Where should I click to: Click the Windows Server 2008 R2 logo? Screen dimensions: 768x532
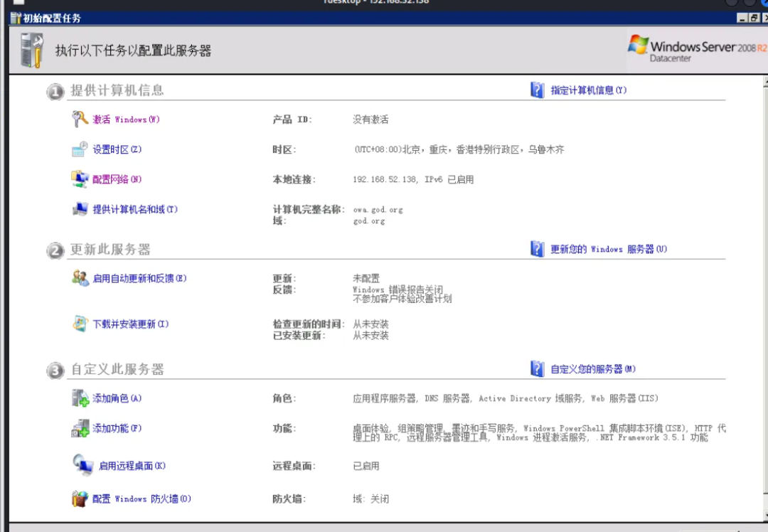(x=697, y=49)
